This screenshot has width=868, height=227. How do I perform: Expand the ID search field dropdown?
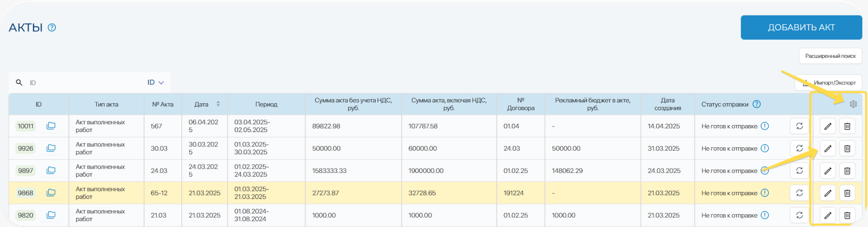tap(155, 82)
